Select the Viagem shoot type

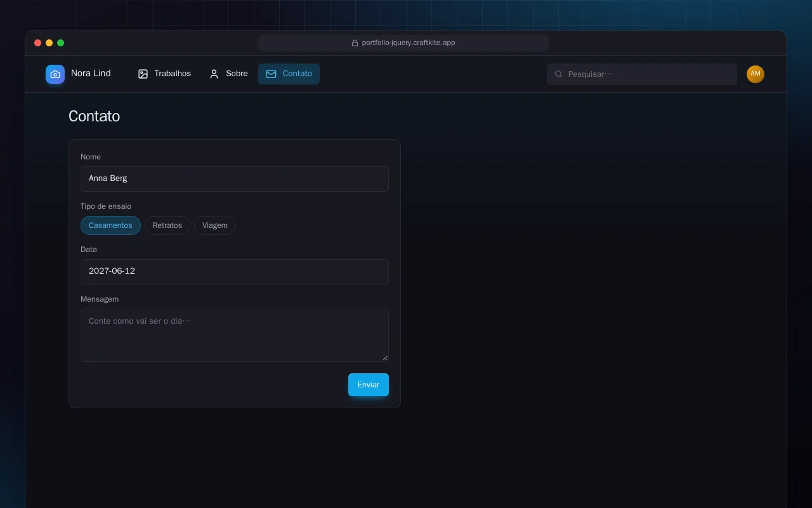point(215,225)
